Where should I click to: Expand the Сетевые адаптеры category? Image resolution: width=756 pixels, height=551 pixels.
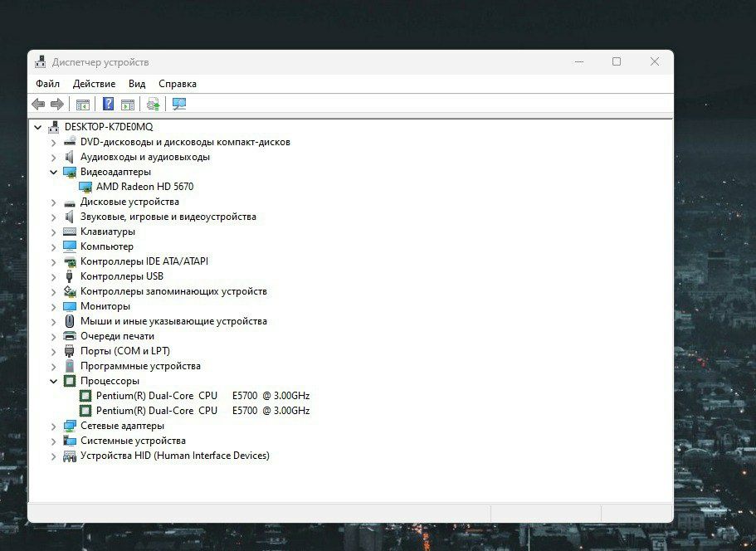pyautogui.click(x=53, y=427)
